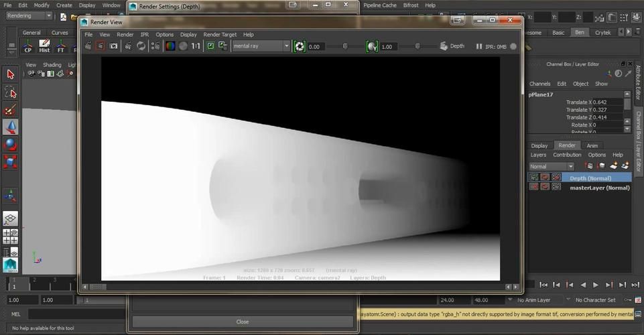Click the Hist shelf icon
Viewport: 644px width, 335px height.
44,46
